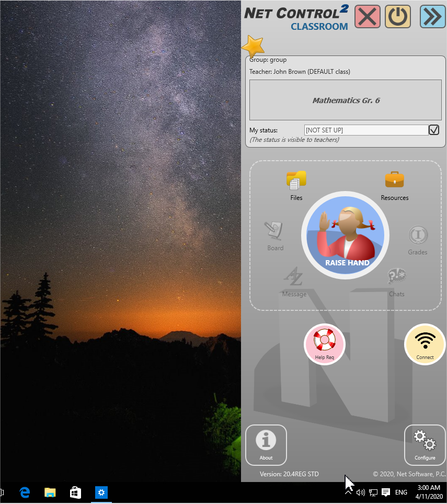Screen dimensions: 447x504
Task: Click the Connect wifi button
Action: [x=425, y=344]
